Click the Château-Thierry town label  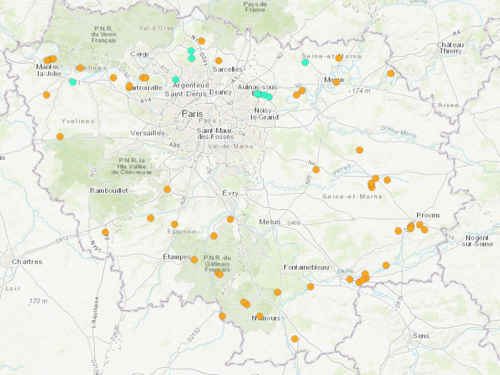pos(450,48)
